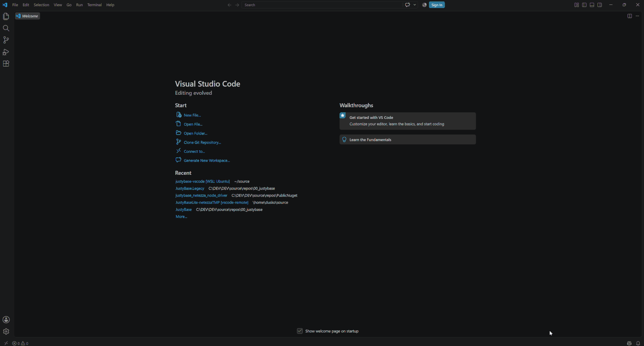Click the account avatar beside Sign In

pos(424,5)
